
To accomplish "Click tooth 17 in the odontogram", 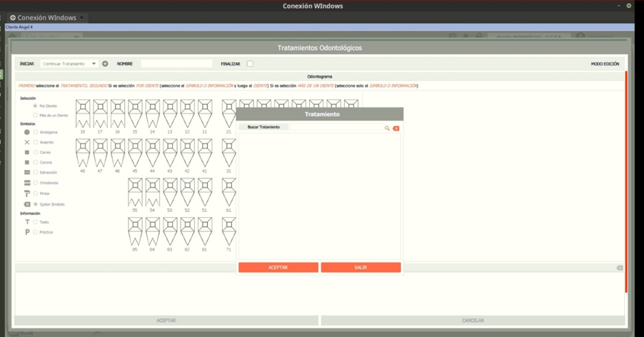I will 100,114.
